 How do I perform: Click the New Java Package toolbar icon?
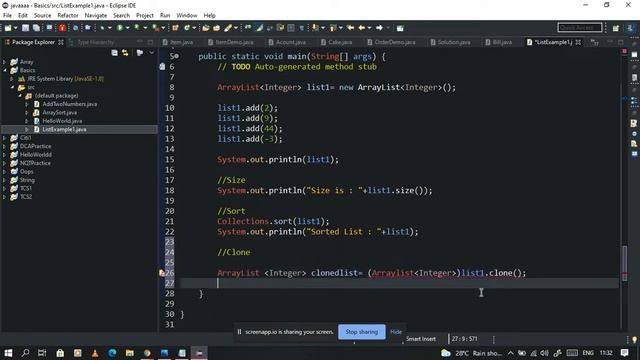pos(176,28)
